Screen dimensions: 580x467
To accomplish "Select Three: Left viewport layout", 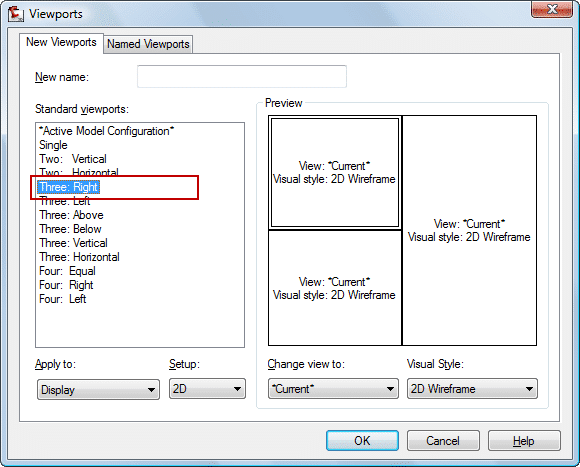I will click(x=65, y=201).
